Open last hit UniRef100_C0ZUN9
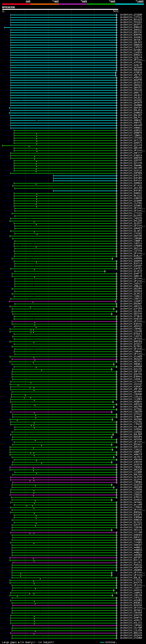This screenshot has height=644, width=146. [x=131, y=638]
